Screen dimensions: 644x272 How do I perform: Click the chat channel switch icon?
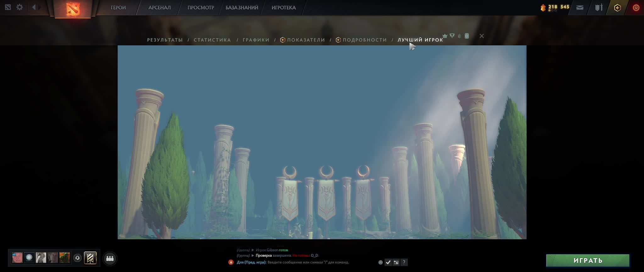pos(396,262)
